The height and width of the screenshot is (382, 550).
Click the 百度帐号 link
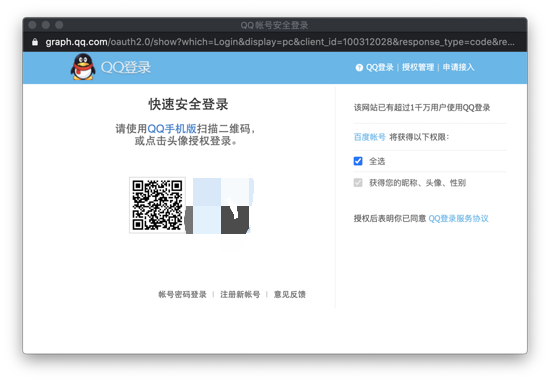click(369, 137)
